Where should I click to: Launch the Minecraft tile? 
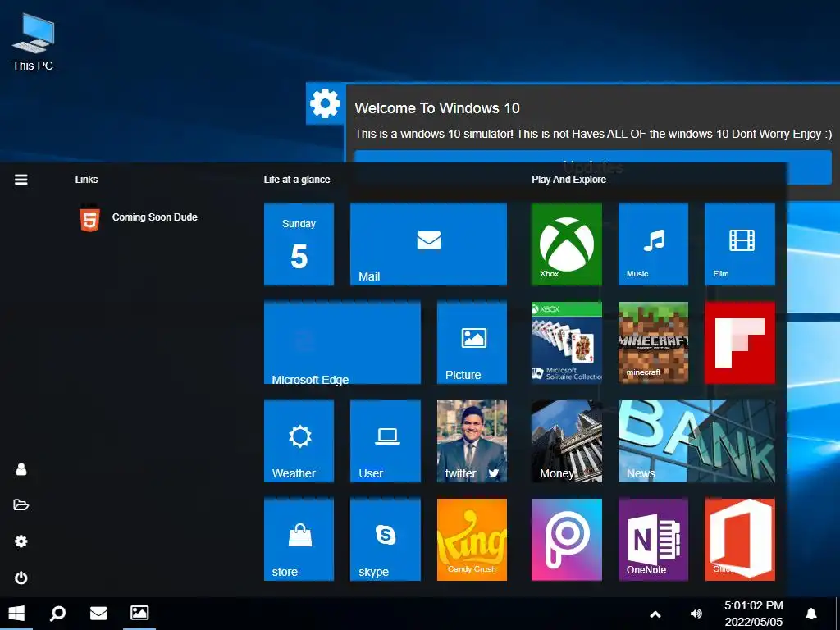click(653, 343)
